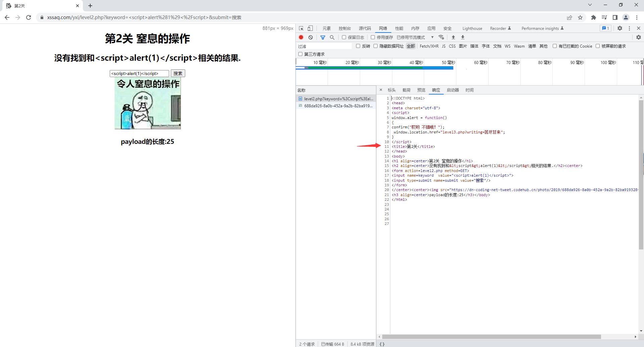
Task: Open the Chrome side panel
Action: tap(615, 17)
